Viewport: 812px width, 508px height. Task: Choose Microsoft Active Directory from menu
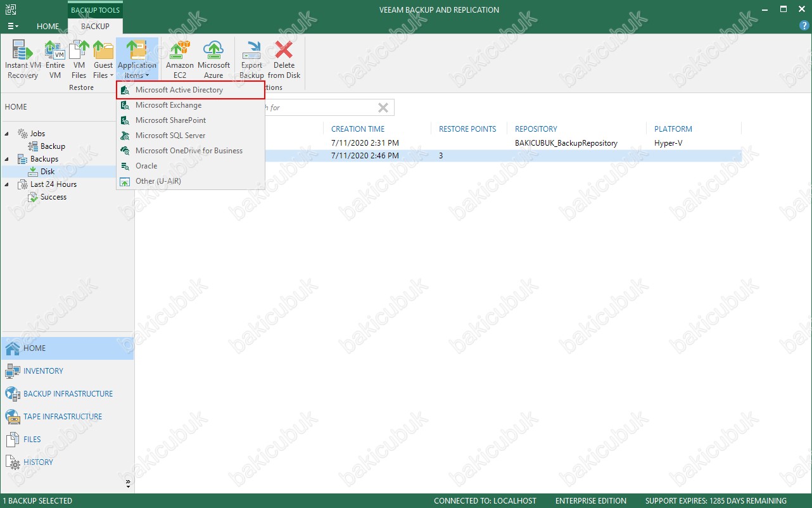pyautogui.click(x=191, y=90)
